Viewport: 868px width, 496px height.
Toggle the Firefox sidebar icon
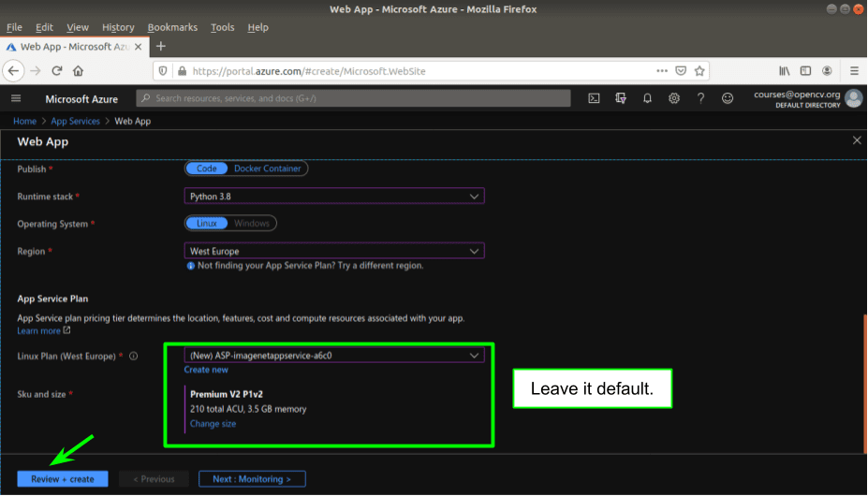pyautogui.click(x=805, y=71)
